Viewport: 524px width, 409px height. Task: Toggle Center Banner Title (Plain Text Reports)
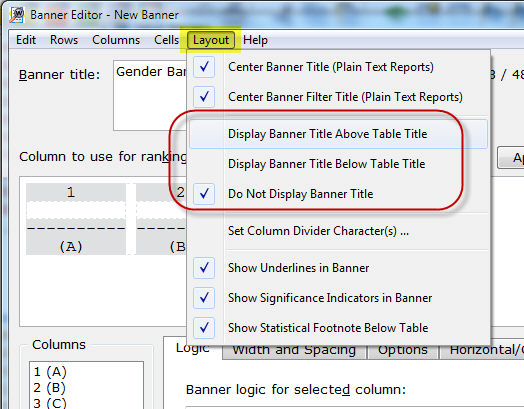(x=338, y=67)
